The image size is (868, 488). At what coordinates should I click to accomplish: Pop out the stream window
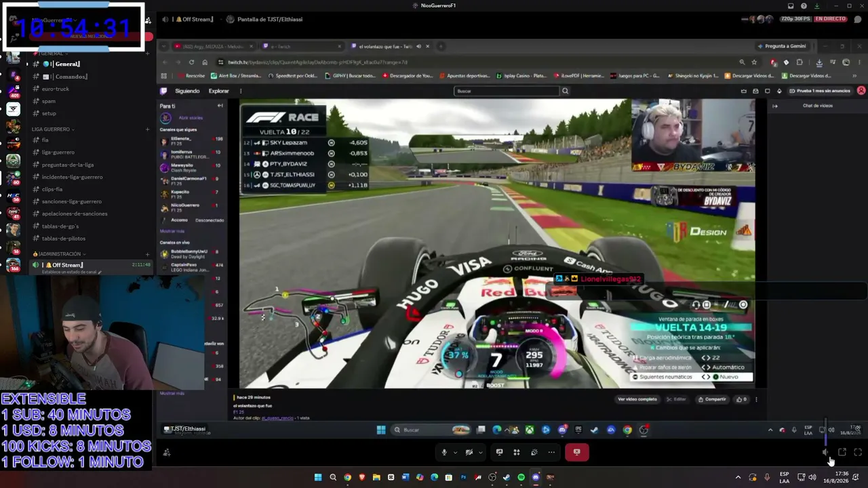click(842, 452)
